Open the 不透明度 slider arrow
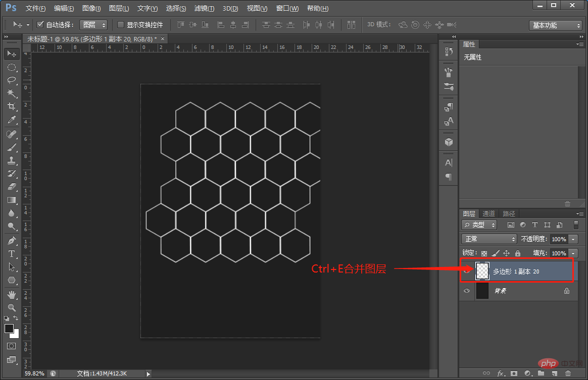This screenshot has height=380, width=588. (573, 239)
